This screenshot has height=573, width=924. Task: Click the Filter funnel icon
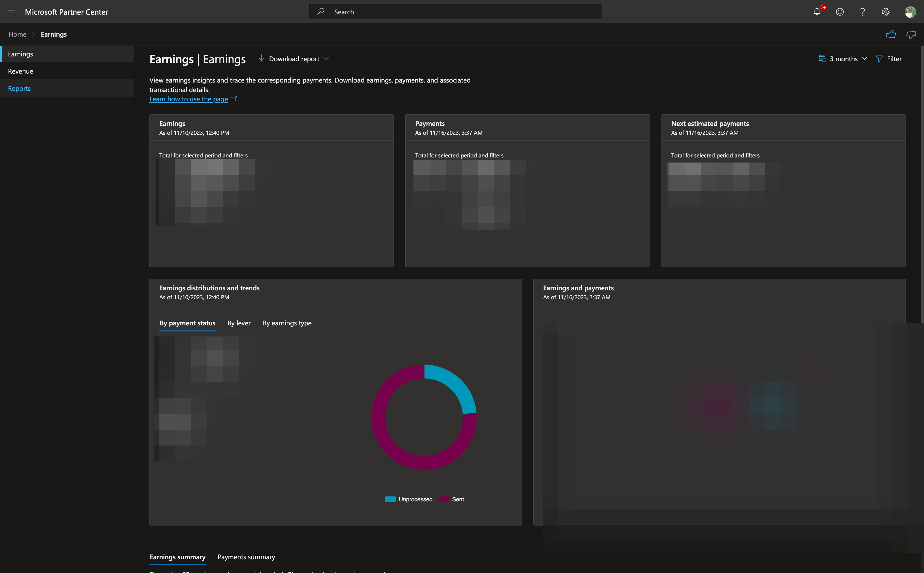point(879,58)
